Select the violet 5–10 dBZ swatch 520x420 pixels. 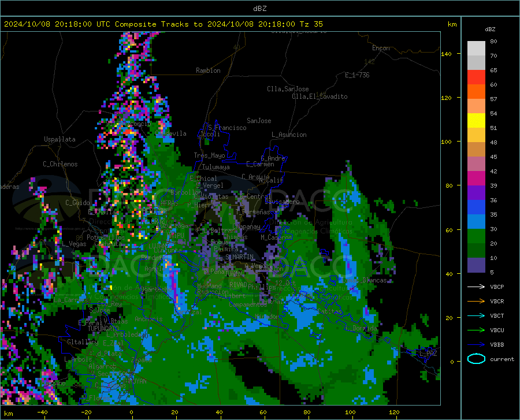[x=476, y=265]
